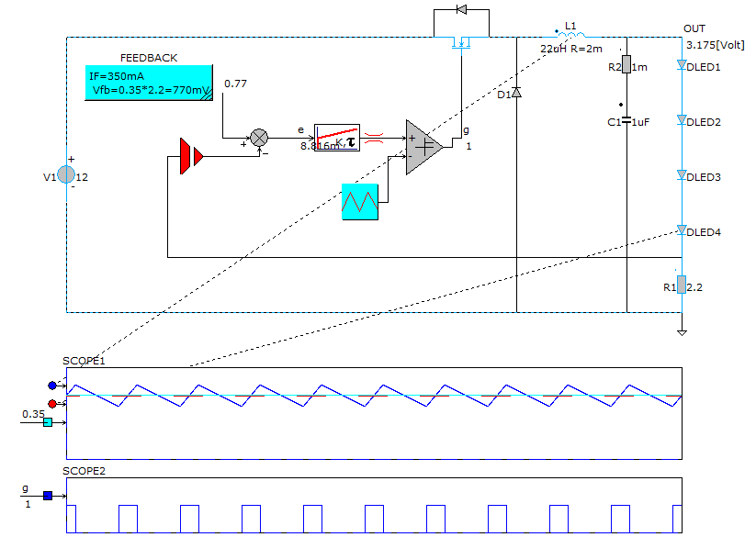Select the diode above the MOSFET
The width and height of the screenshot is (756, 537).
point(461,9)
